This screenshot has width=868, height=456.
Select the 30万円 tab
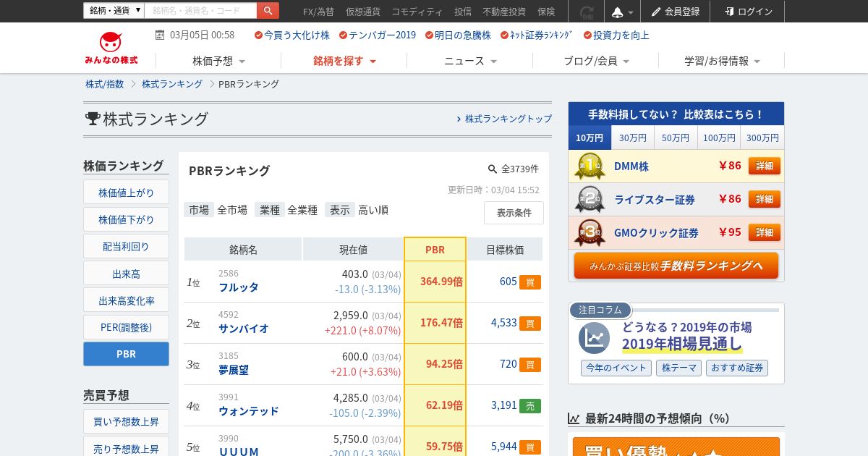pos(633,138)
